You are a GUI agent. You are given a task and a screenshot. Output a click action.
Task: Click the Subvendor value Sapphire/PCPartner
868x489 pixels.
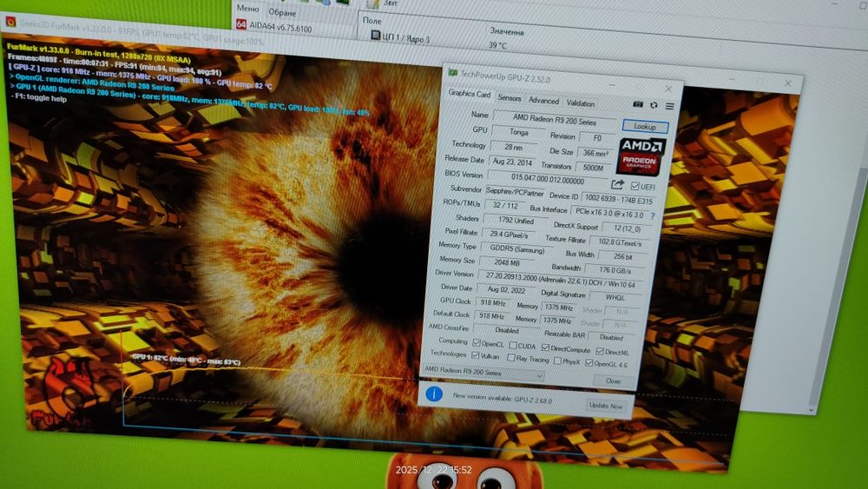pyautogui.click(x=515, y=192)
